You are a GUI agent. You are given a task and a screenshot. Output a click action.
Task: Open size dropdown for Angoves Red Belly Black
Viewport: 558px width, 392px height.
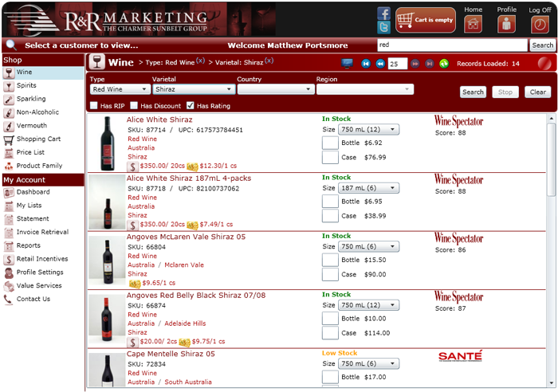coord(368,305)
